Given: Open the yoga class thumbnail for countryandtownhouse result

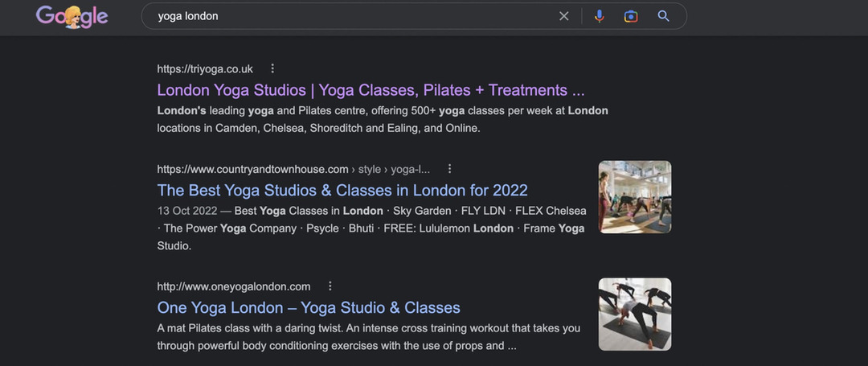Looking at the screenshot, I should click(x=635, y=197).
